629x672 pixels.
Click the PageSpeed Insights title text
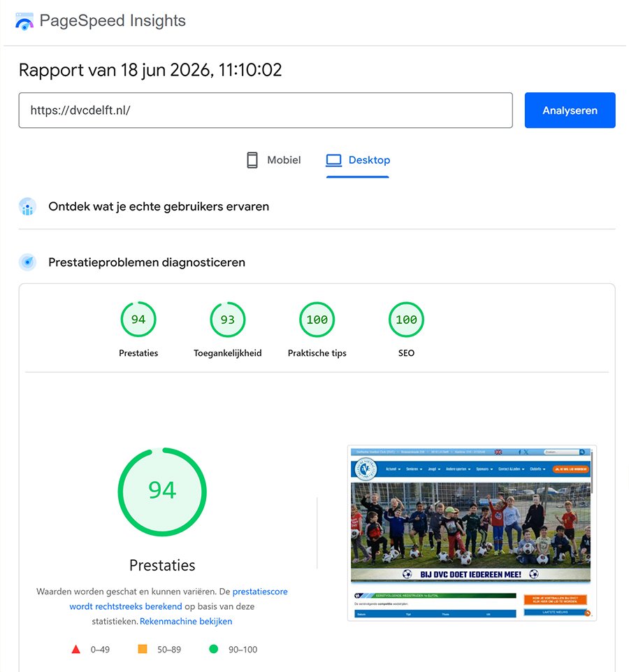pyautogui.click(x=113, y=20)
